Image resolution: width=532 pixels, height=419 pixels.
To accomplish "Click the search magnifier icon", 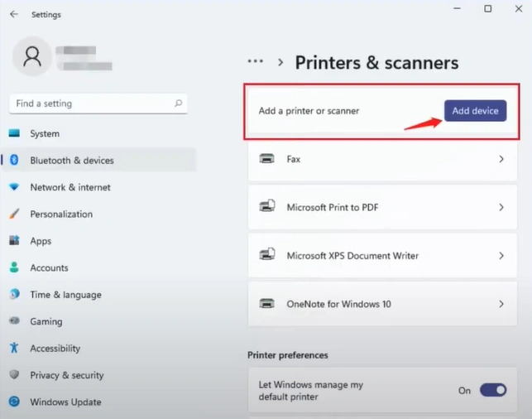I will (178, 104).
